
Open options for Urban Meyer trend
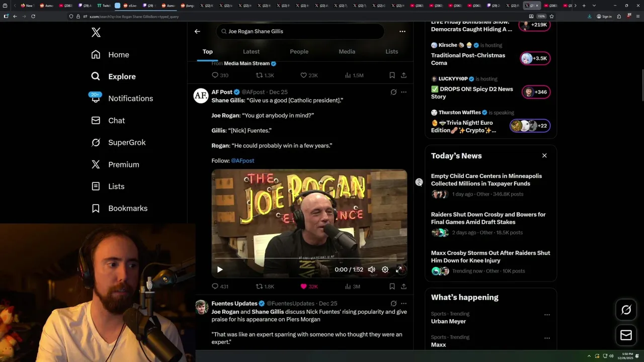(547, 315)
